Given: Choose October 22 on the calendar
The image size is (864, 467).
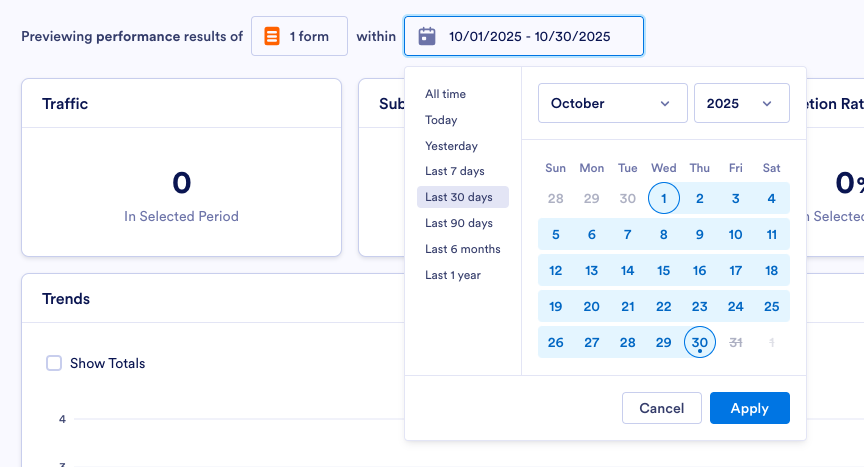Looking at the screenshot, I should pyautogui.click(x=663, y=307).
